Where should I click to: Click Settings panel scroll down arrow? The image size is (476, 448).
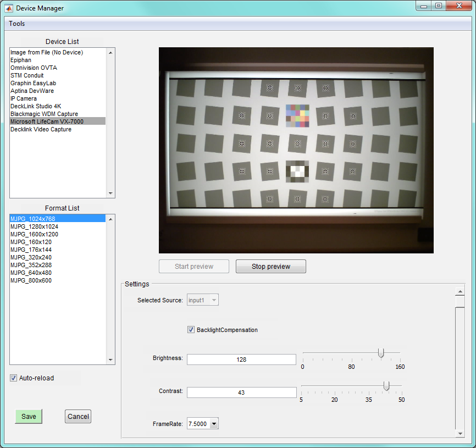click(x=460, y=433)
